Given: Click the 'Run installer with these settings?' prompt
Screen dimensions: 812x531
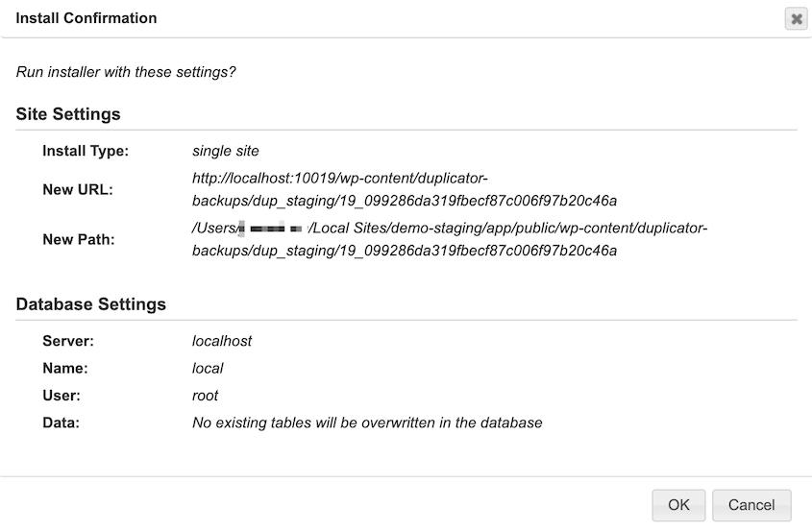Looking at the screenshot, I should click(x=126, y=72).
